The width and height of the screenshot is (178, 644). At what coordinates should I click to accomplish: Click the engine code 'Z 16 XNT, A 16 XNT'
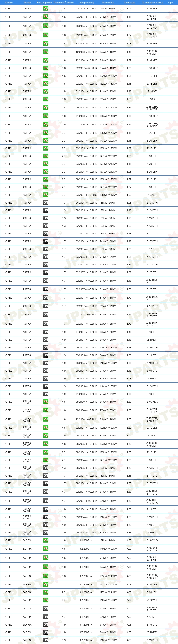tap(152, 549)
